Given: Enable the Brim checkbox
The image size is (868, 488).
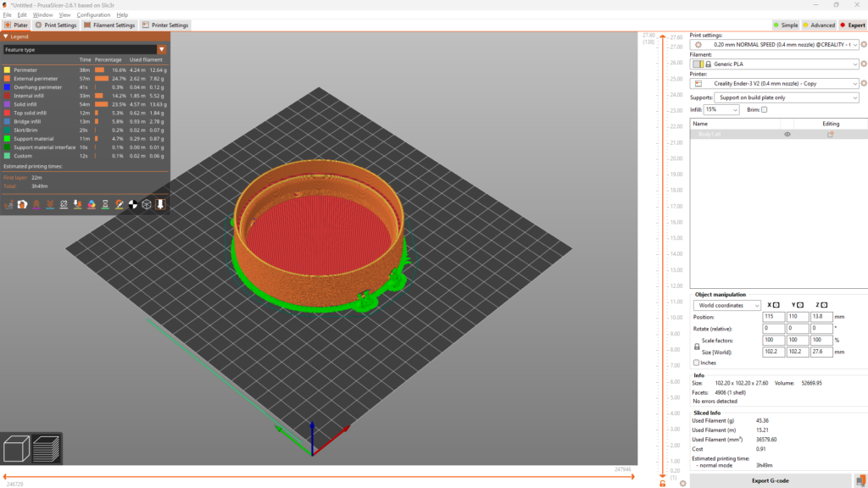Looking at the screenshot, I should (x=764, y=109).
